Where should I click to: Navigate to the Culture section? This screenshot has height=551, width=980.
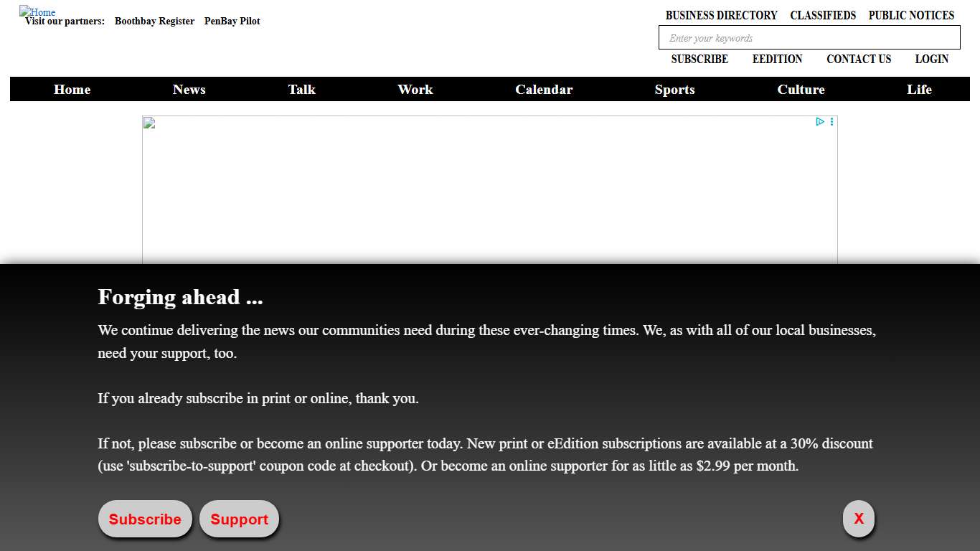tap(801, 90)
